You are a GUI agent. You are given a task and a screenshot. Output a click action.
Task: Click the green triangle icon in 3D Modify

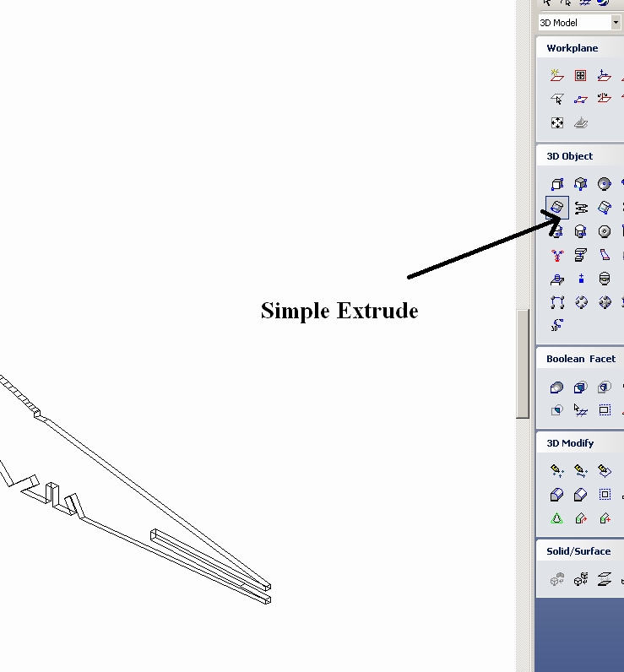coord(557,518)
